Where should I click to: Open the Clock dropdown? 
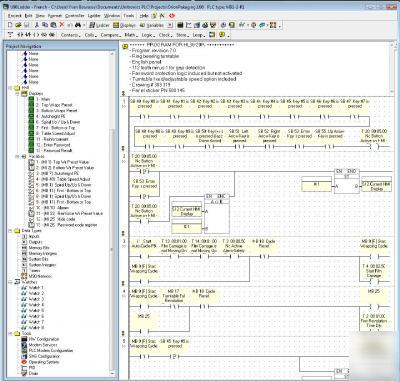pyautogui.click(x=165, y=35)
